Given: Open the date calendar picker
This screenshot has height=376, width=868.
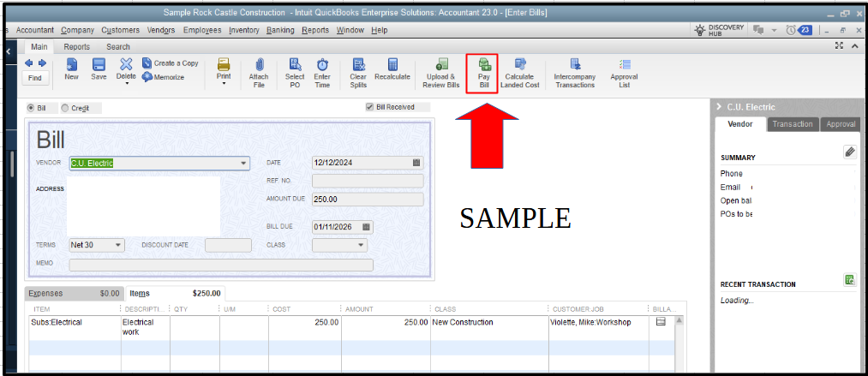Looking at the screenshot, I should pos(416,163).
